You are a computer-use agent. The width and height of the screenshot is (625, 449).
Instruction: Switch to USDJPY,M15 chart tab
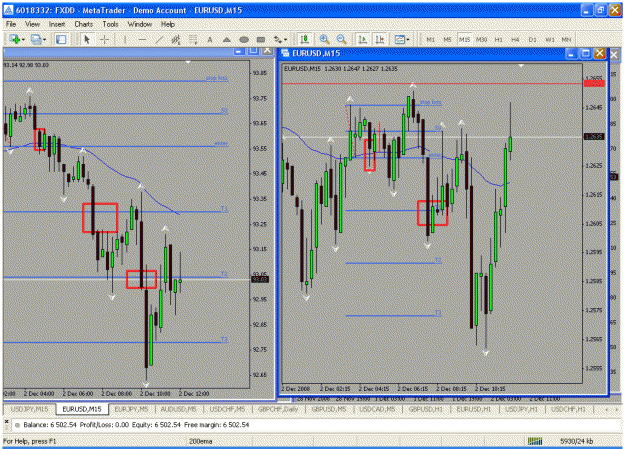coord(29,409)
